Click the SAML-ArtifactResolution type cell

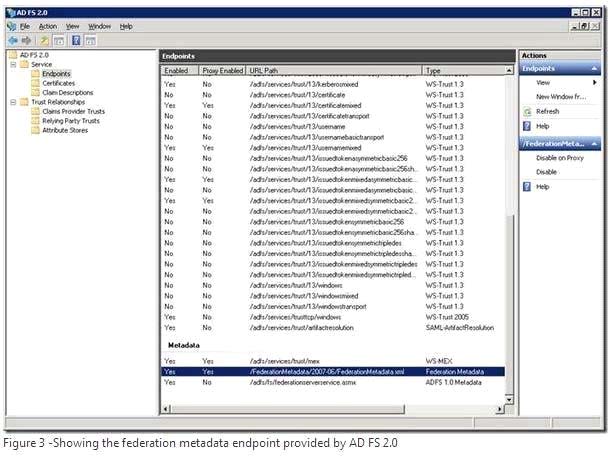coord(459,328)
